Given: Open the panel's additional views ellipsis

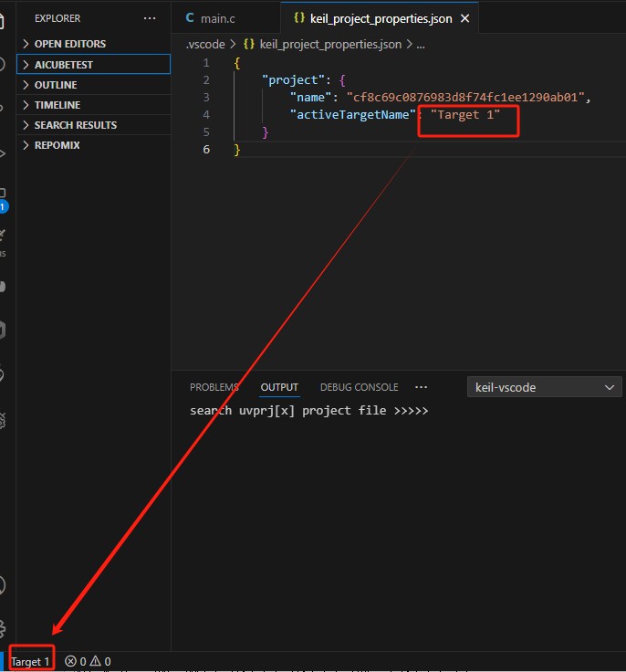Looking at the screenshot, I should [422, 387].
